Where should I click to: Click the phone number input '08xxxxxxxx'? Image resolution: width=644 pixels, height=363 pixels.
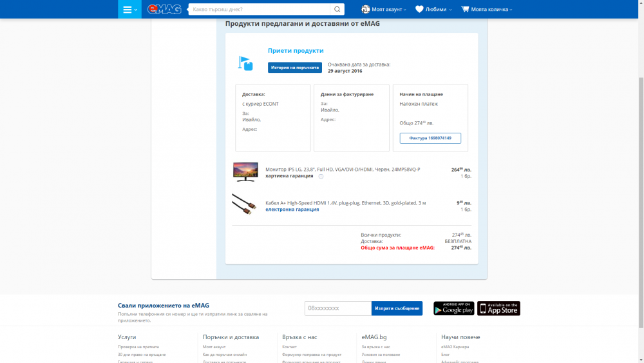338,308
